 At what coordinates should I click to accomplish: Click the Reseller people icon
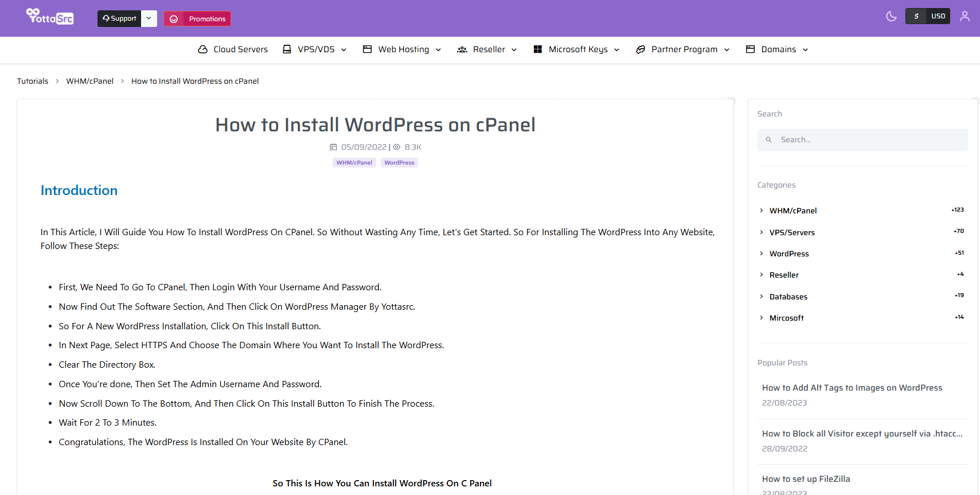tap(462, 49)
